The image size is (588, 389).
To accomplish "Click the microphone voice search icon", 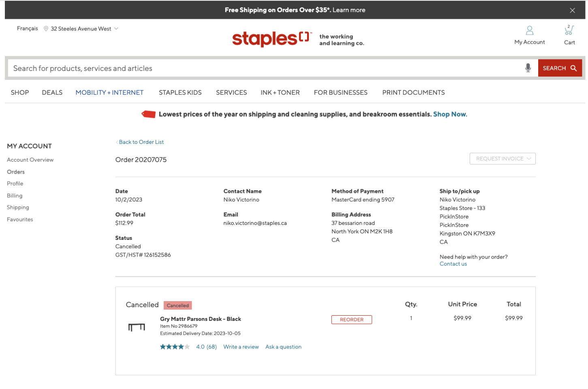I will pos(528,68).
